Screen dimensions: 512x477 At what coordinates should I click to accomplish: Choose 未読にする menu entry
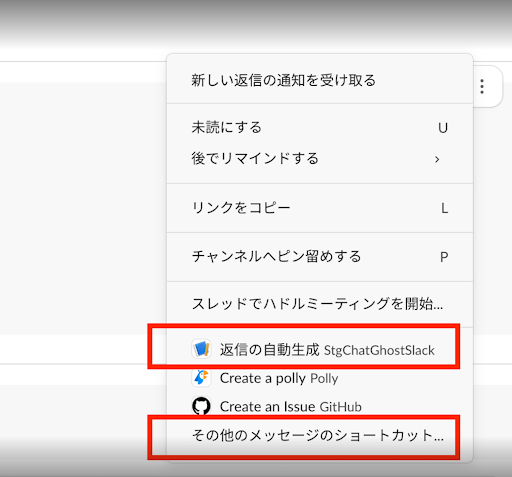(320, 127)
